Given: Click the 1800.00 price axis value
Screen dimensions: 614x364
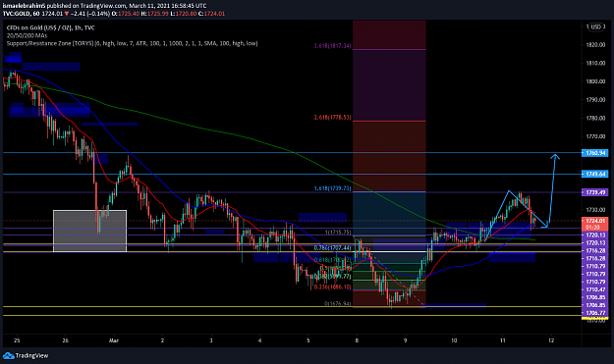Looking at the screenshot, I should [595, 81].
